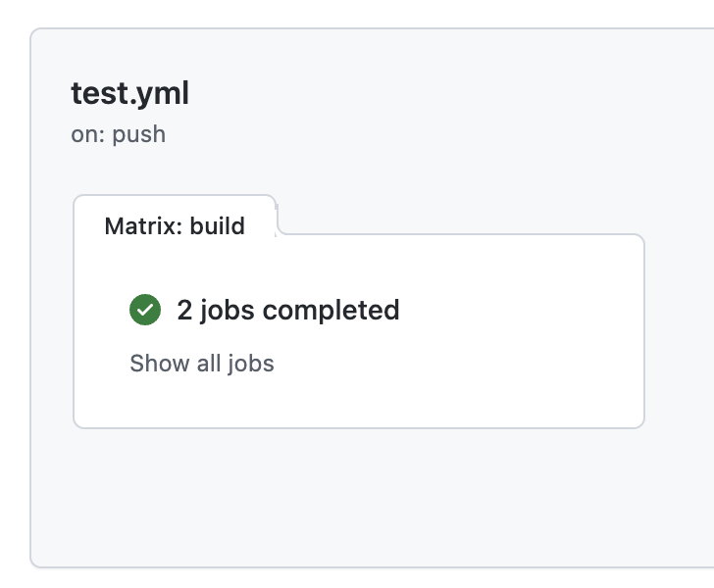This screenshot has width=714, height=588.
Task: Click the white page margin above the workflow panel
Action: [x=357, y=13]
